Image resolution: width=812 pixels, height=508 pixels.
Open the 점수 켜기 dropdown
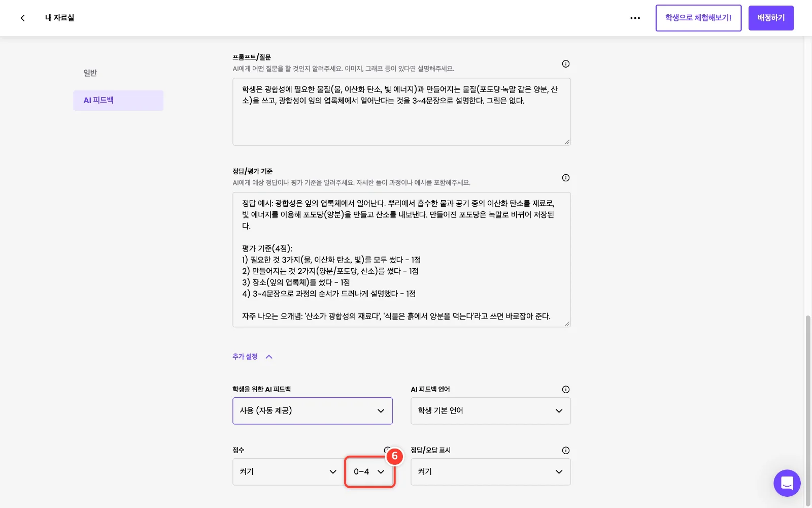click(x=288, y=472)
